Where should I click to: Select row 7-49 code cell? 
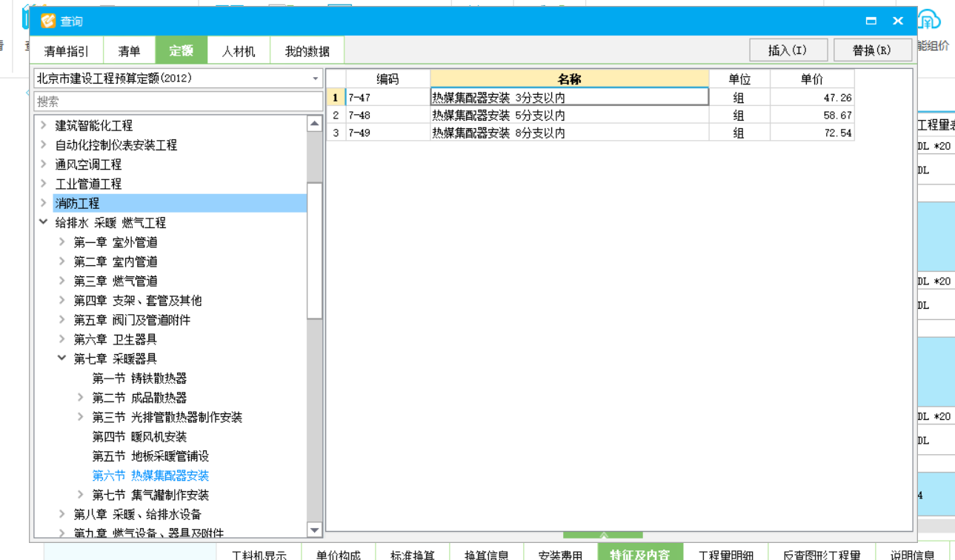click(x=387, y=133)
